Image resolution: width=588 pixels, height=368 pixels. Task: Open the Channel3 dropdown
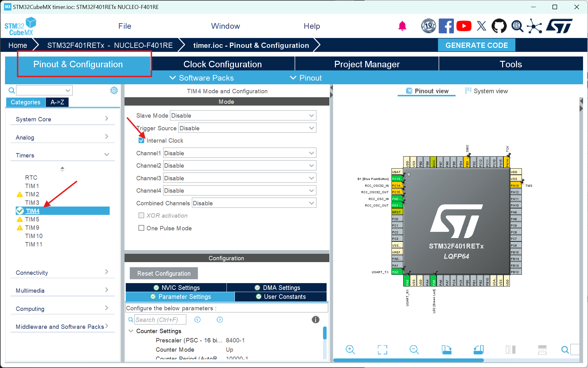pyautogui.click(x=239, y=178)
